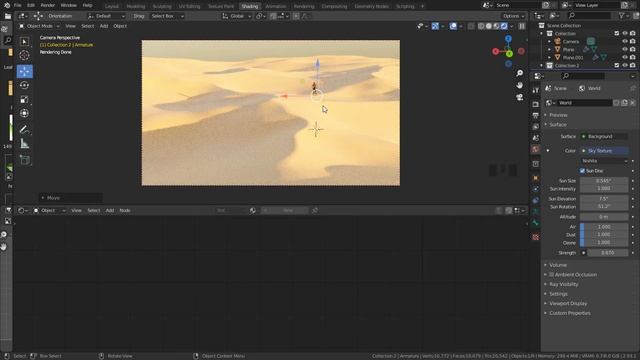
Task: Open the Node menu in the shader editor
Action: pos(124,211)
